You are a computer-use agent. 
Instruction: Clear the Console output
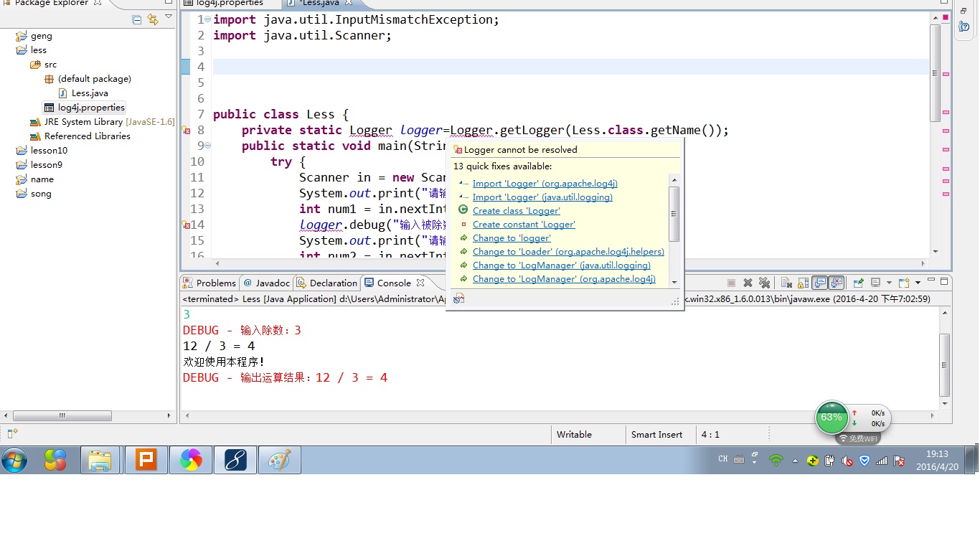click(x=786, y=283)
